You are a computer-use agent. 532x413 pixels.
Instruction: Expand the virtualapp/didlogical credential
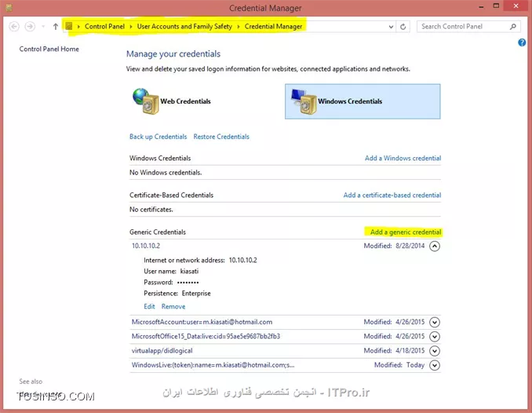click(435, 350)
